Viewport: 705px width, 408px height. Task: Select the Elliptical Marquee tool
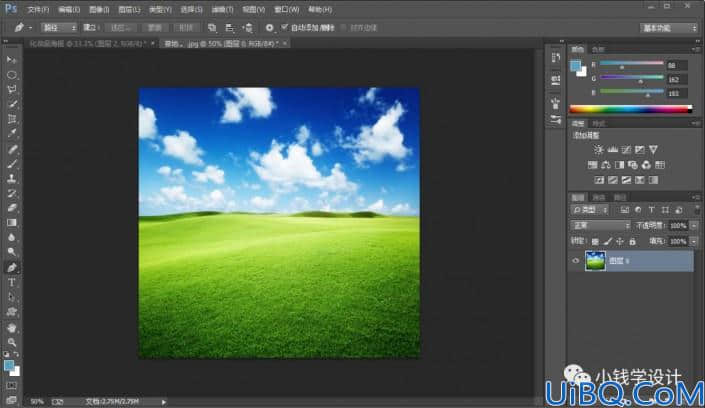[x=12, y=75]
